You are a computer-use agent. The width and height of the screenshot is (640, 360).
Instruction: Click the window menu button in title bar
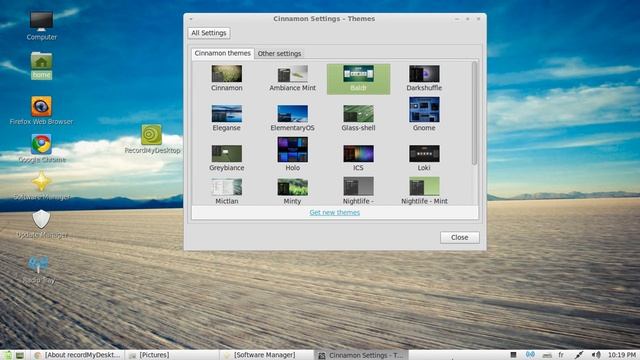tap(191, 19)
